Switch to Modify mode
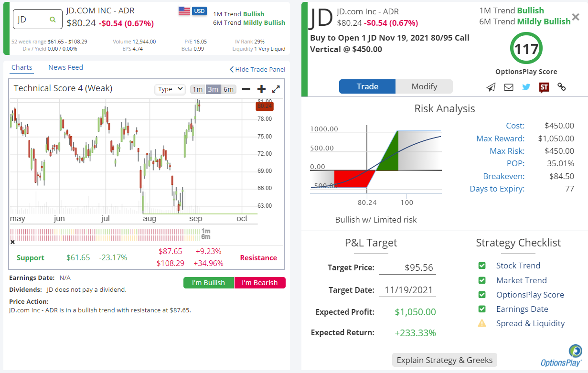Viewport: 588px width, 373px height. pos(424,86)
